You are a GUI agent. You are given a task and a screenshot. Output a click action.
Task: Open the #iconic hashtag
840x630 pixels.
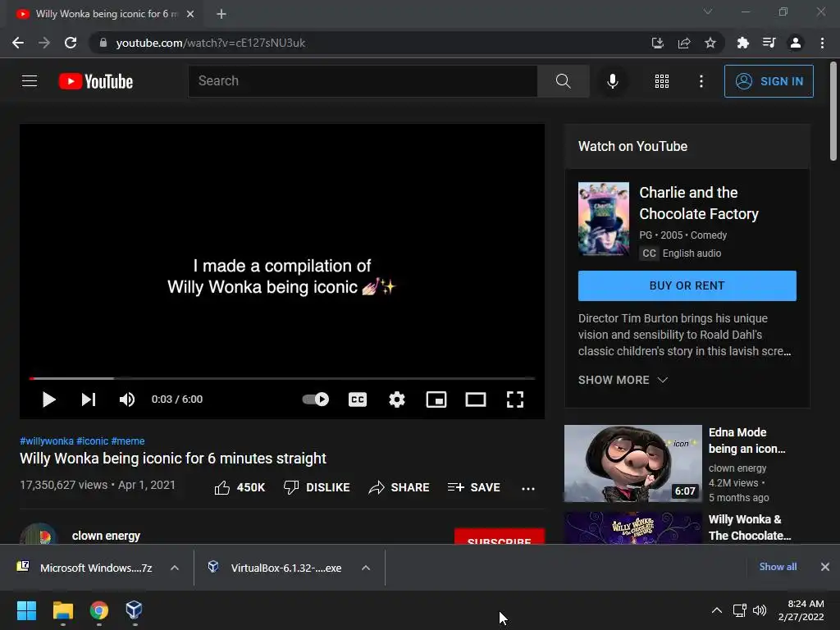(92, 441)
